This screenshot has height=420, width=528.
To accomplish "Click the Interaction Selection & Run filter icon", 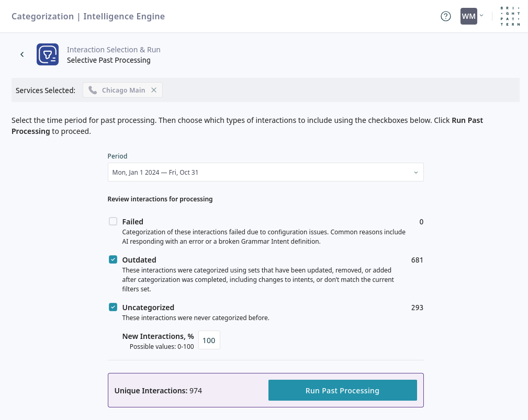I will coord(48,54).
